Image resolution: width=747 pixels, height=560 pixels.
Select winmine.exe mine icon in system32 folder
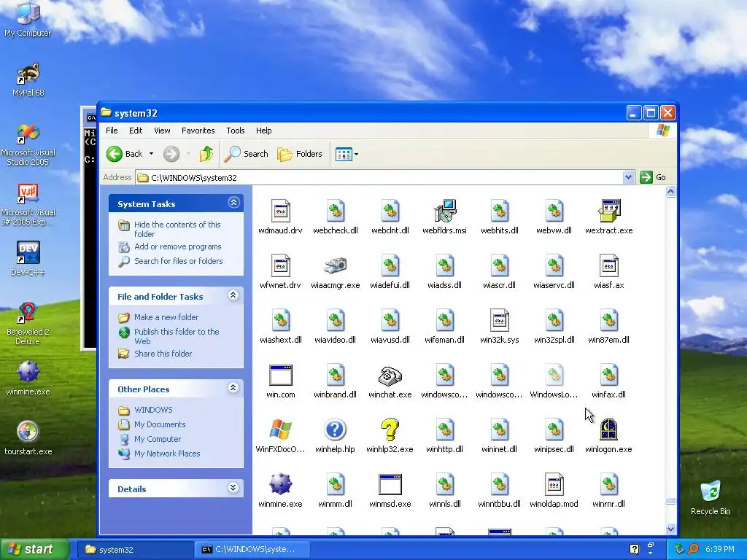[280, 484]
